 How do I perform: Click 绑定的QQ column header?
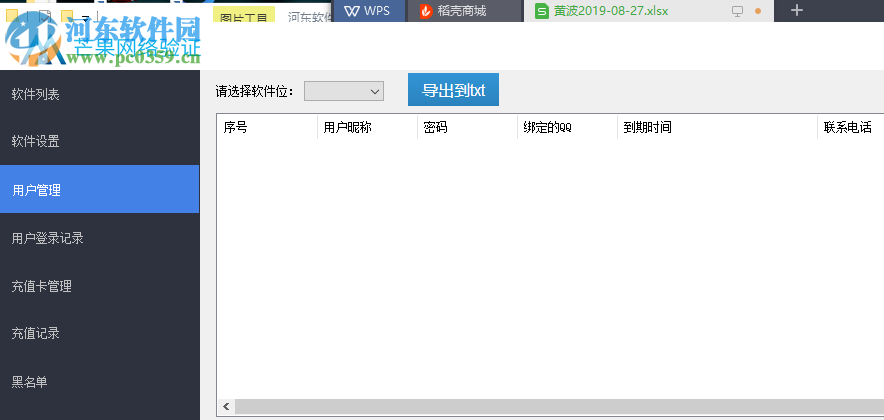567,127
